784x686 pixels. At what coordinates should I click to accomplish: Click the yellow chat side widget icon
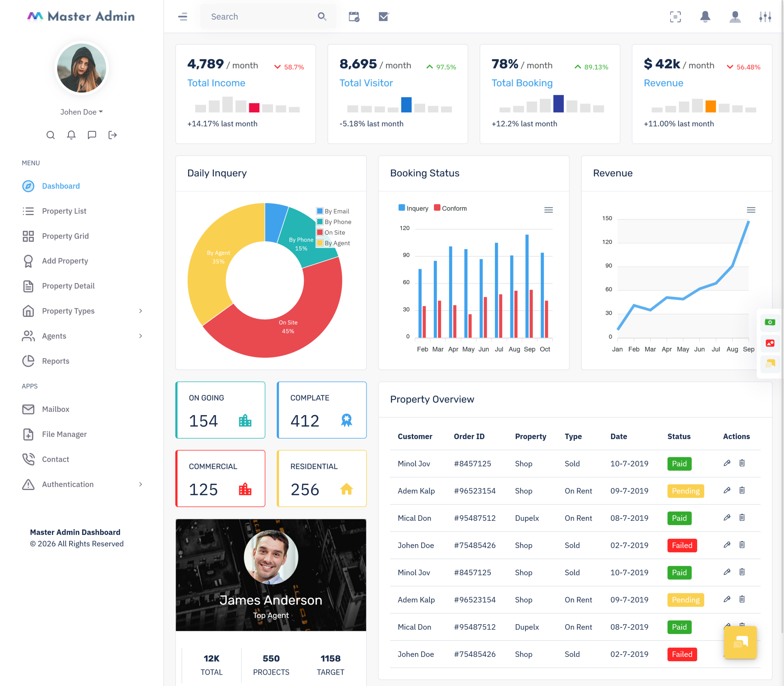770,364
